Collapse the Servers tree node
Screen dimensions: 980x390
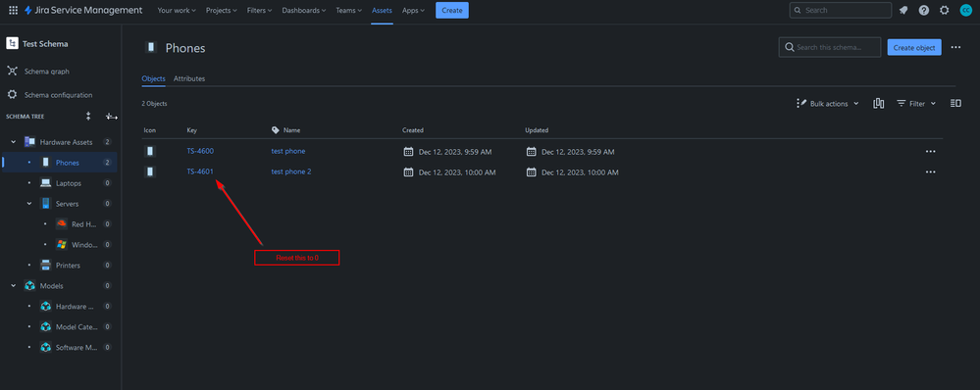pos(29,204)
